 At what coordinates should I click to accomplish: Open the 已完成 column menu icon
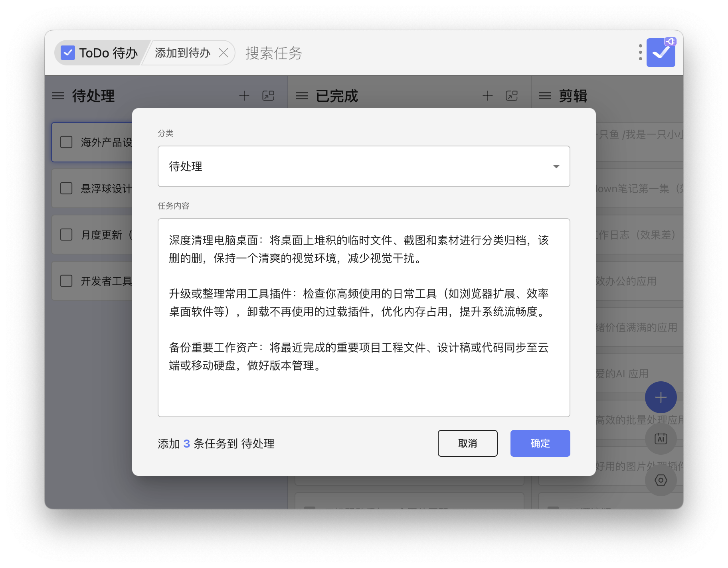(x=302, y=96)
